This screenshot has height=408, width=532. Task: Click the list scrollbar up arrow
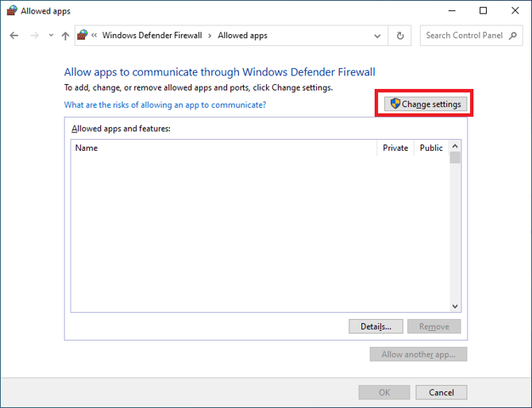[x=455, y=146]
